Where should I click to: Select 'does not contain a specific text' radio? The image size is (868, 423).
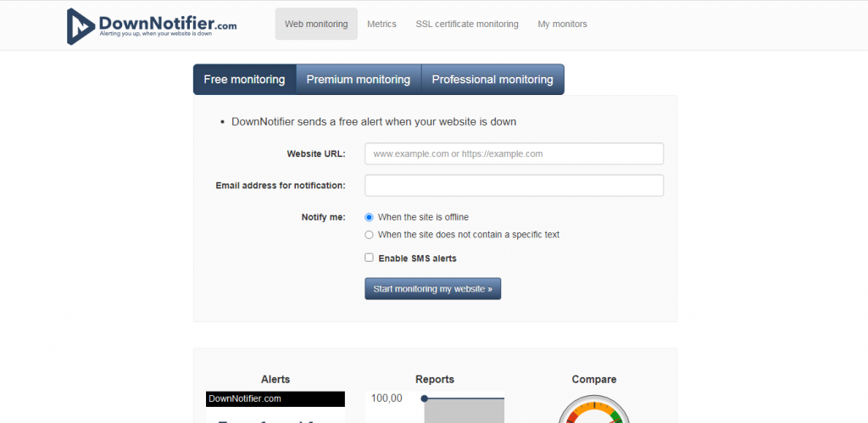(370, 235)
